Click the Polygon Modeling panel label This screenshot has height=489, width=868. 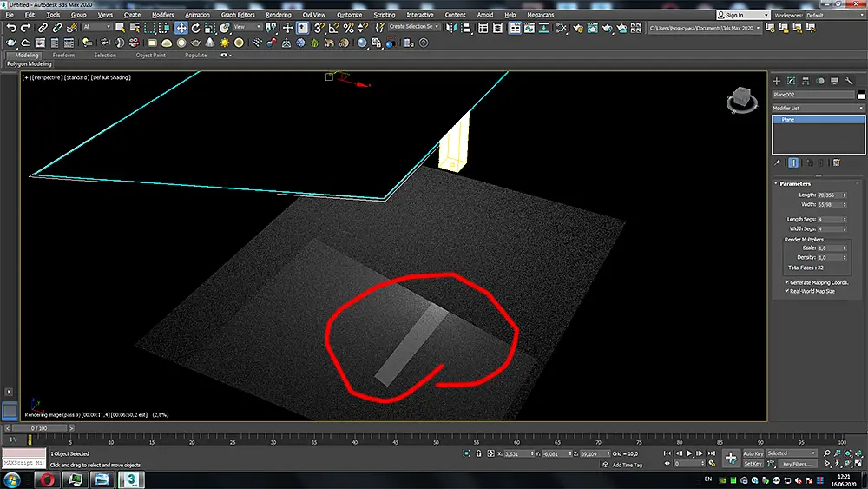coord(29,63)
